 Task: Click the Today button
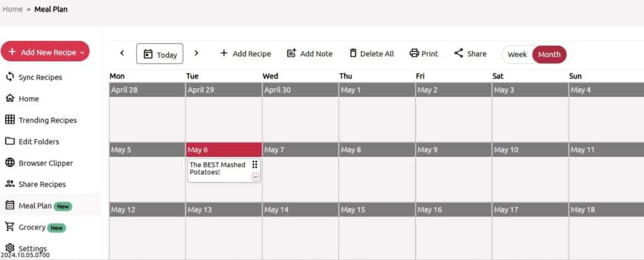(x=160, y=54)
